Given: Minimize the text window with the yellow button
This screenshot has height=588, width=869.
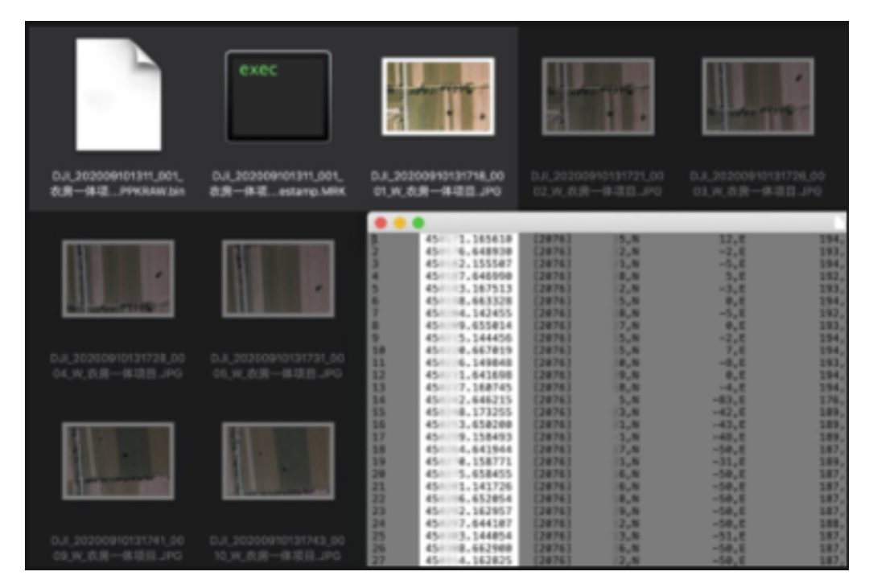Looking at the screenshot, I should coord(400,224).
